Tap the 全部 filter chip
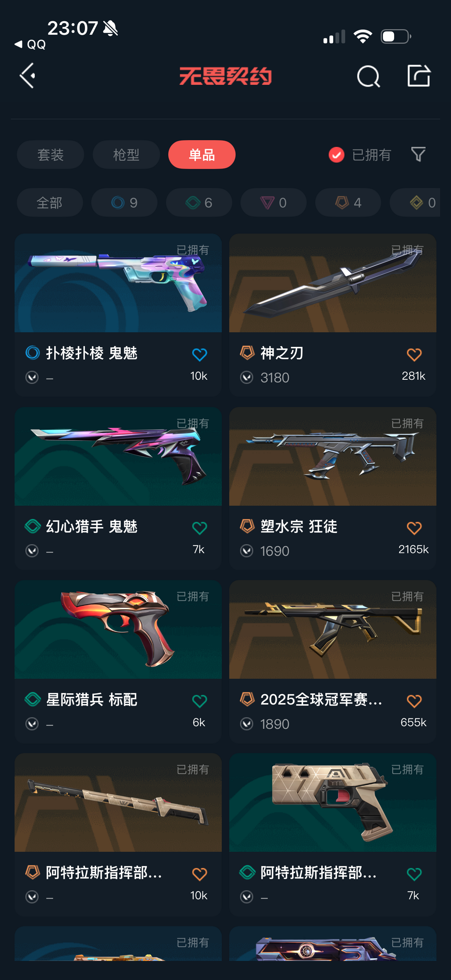 [50, 202]
